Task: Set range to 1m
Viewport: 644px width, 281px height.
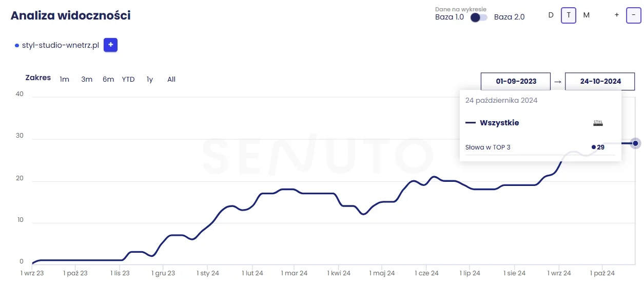Action: (64, 79)
